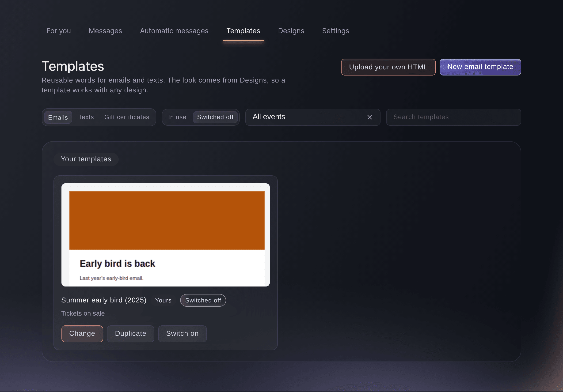This screenshot has width=563, height=392.
Task: Click Upload your own HTML button
Action: click(x=388, y=67)
